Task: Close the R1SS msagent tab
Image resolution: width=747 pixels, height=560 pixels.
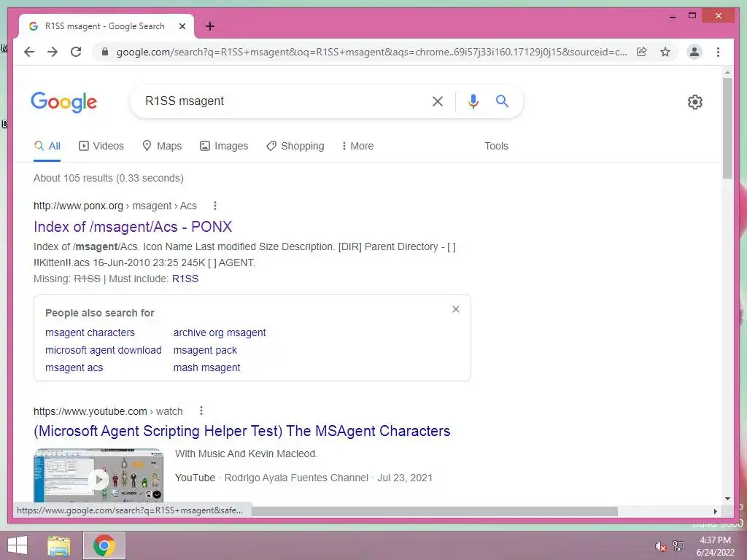Action: point(182,26)
